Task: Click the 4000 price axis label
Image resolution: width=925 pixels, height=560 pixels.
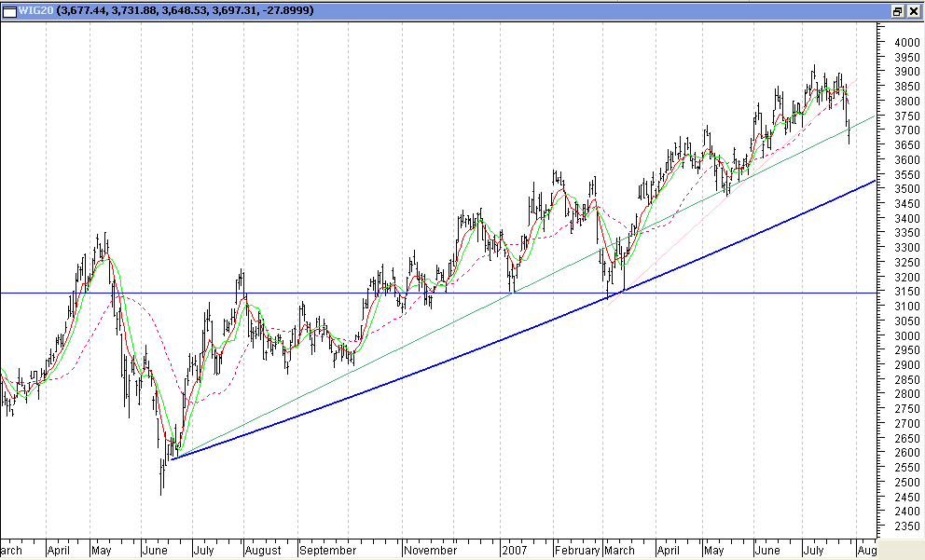Action: [x=906, y=43]
